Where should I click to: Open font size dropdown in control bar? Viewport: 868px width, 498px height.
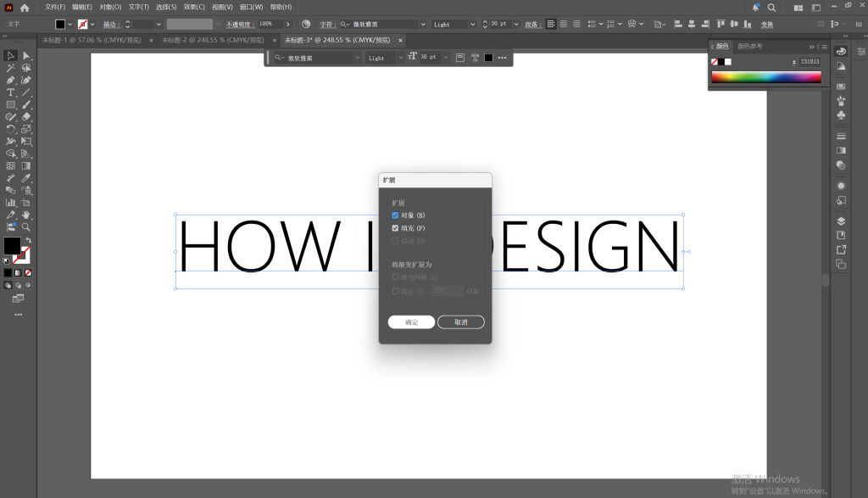pyautogui.click(x=516, y=25)
